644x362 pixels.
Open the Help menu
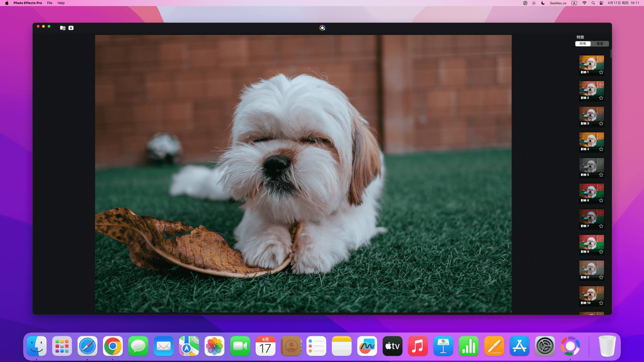(x=61, y=3)
